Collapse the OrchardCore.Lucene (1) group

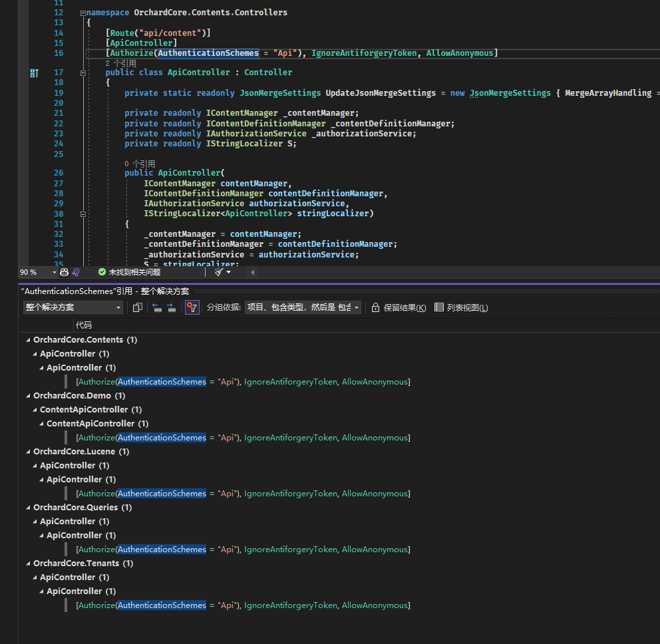pyautogui.click(x=28, y=452)
